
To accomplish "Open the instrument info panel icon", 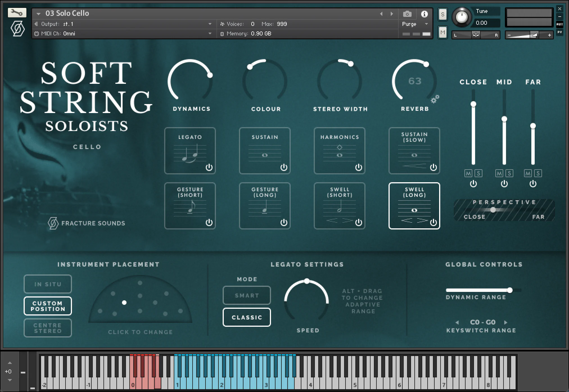I will pyautogui.click(x=425, y=13).
